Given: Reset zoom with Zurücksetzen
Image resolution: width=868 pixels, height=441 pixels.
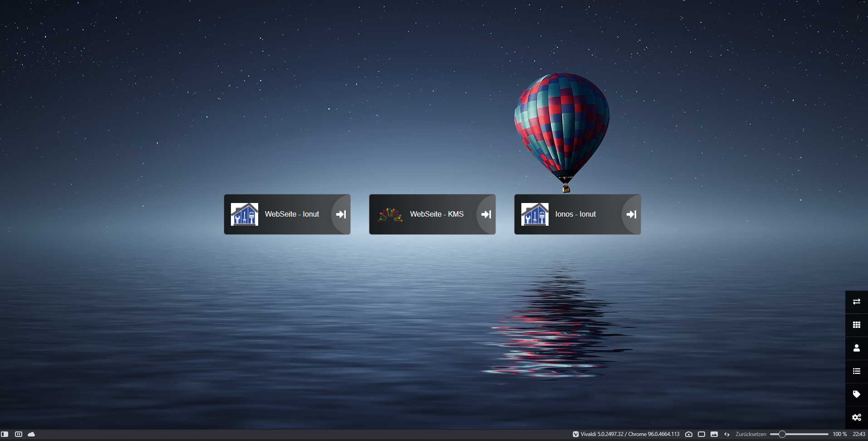Looking at the screenshot, I should (x=751, y=434).
